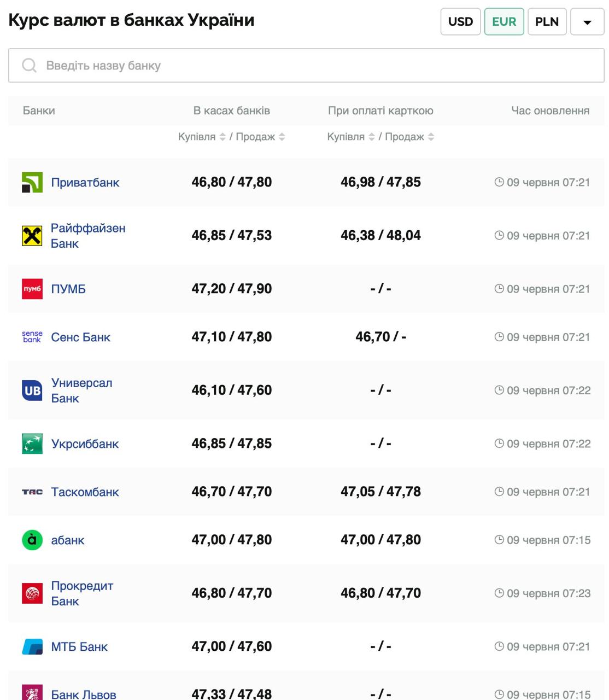The image size is (609, 700).
Task: Select the EUR currency option
Action: (x=504, y=22)
